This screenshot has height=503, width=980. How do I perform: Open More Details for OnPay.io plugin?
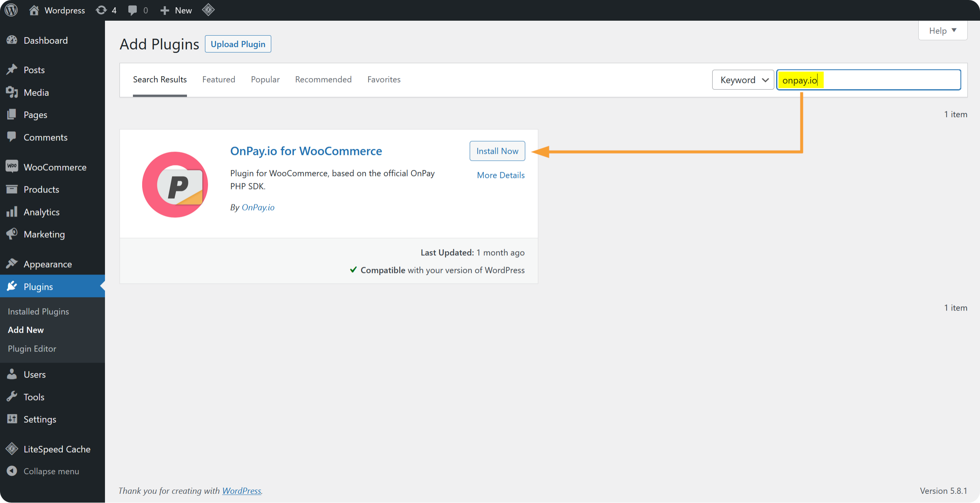click(x=500, y=175)
